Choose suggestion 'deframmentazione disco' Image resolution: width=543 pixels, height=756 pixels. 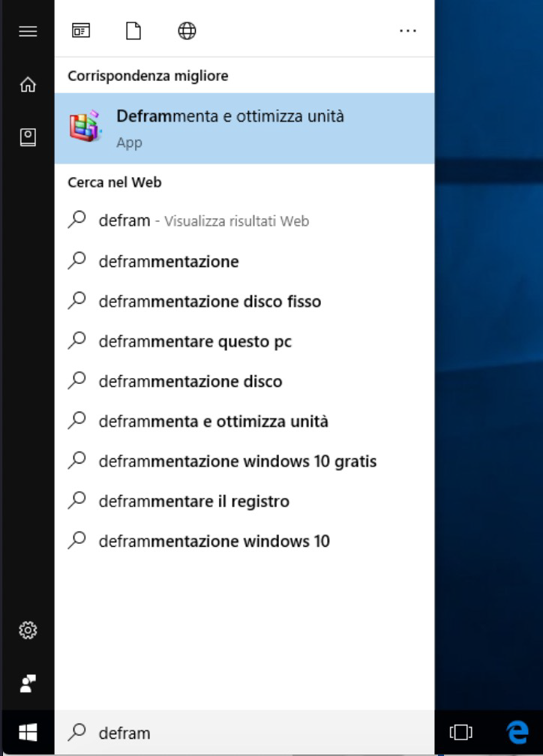[x=244, y=381]
